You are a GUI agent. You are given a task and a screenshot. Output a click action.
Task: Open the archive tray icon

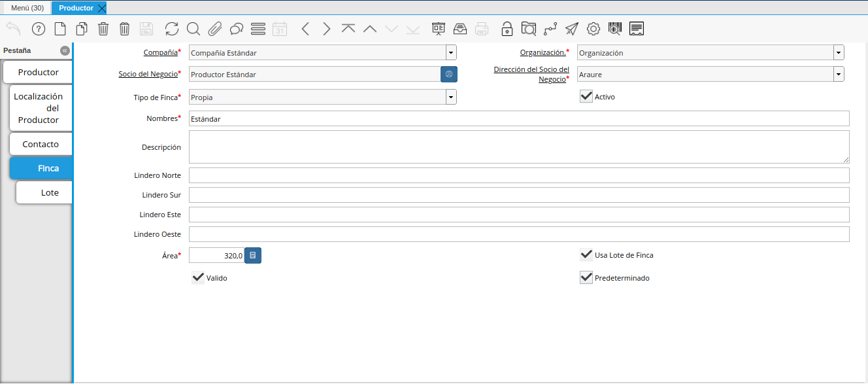460,29
